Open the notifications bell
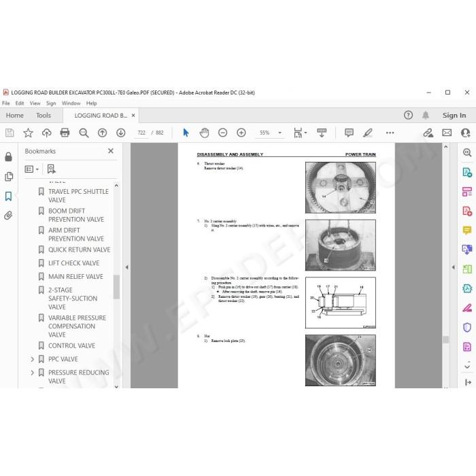 (x=426, y=115)
